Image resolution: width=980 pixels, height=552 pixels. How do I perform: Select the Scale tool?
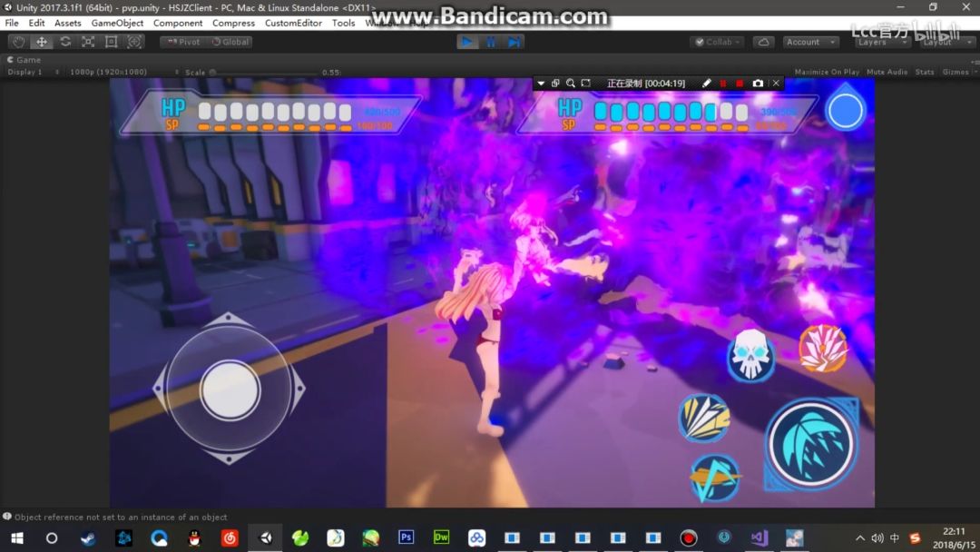coord(88,42)
